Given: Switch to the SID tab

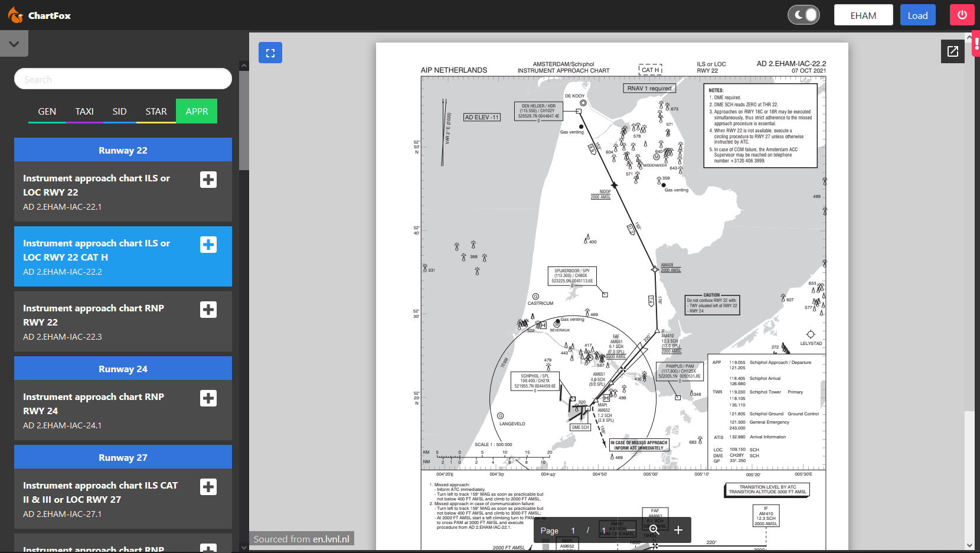Looking at the screenshot, I should click(120, 111).
